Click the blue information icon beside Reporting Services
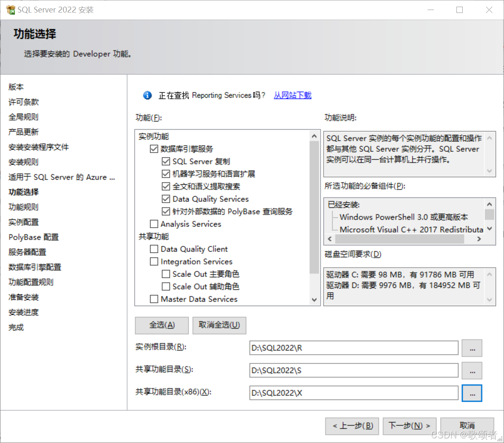Screen dimensions: 504x443 coord(147,96)
